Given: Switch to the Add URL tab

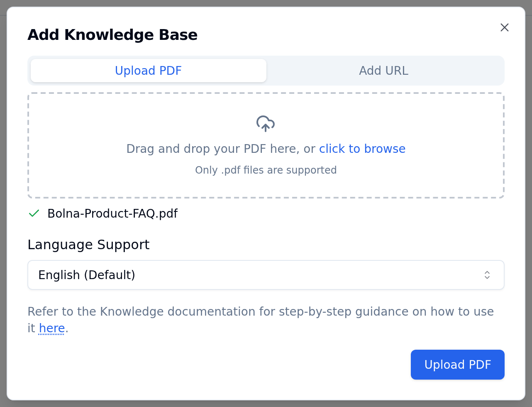Looking at the screenshot, I should [x=384, y=71].
